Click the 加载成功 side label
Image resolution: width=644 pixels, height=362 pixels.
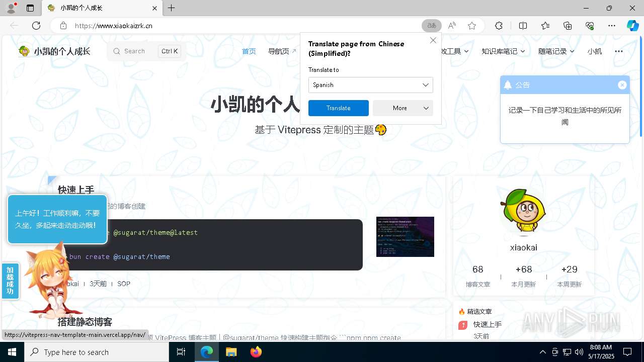[10, 281]
